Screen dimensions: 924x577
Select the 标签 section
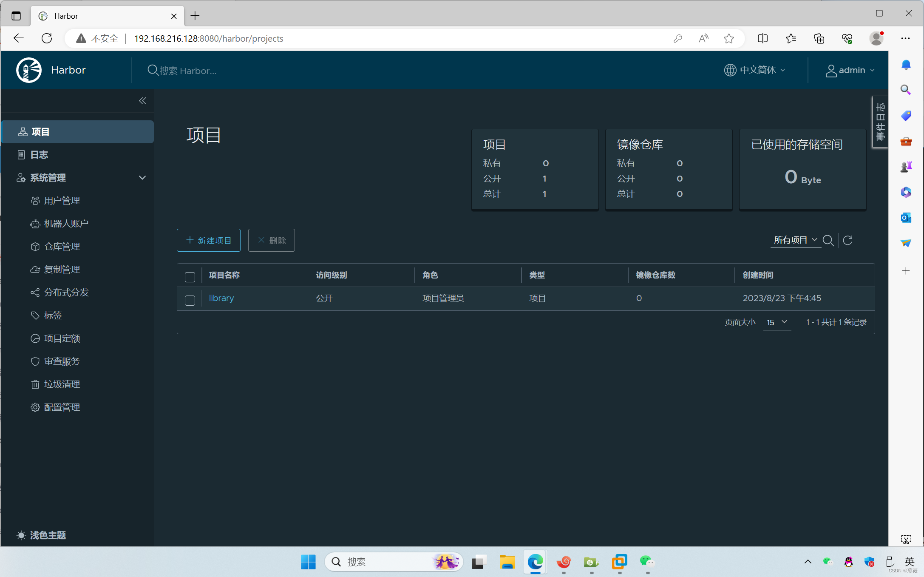coord(54,315)
